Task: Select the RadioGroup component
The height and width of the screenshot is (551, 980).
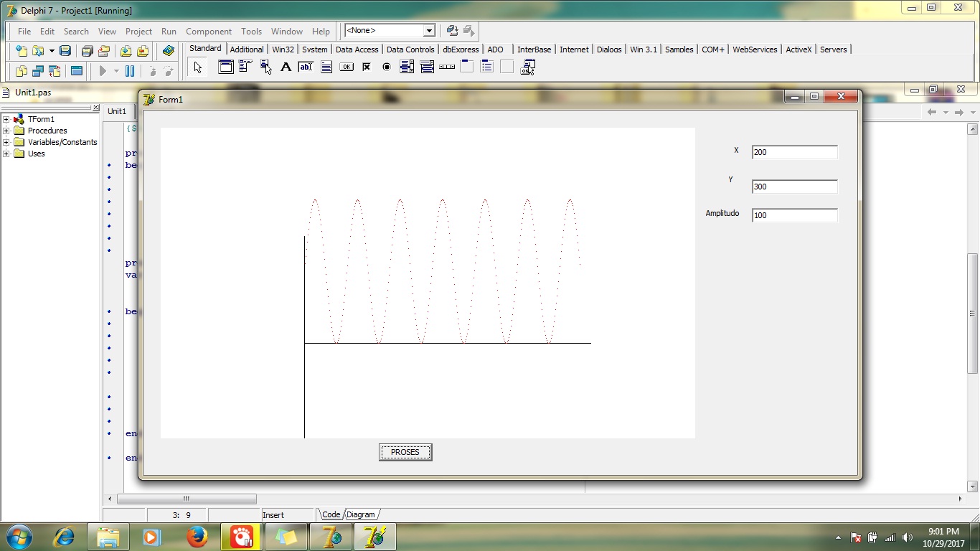Action: tap(487, 67)
